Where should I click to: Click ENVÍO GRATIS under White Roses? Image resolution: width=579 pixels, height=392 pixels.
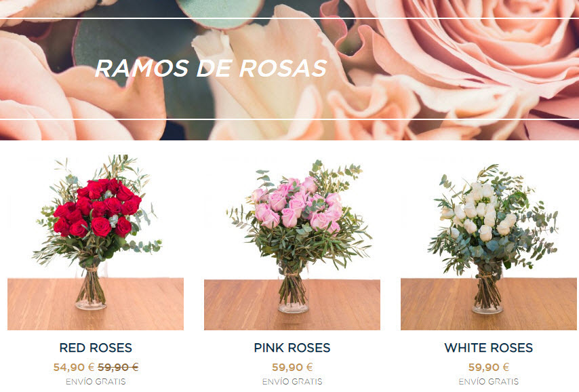[x=489, y=381]
